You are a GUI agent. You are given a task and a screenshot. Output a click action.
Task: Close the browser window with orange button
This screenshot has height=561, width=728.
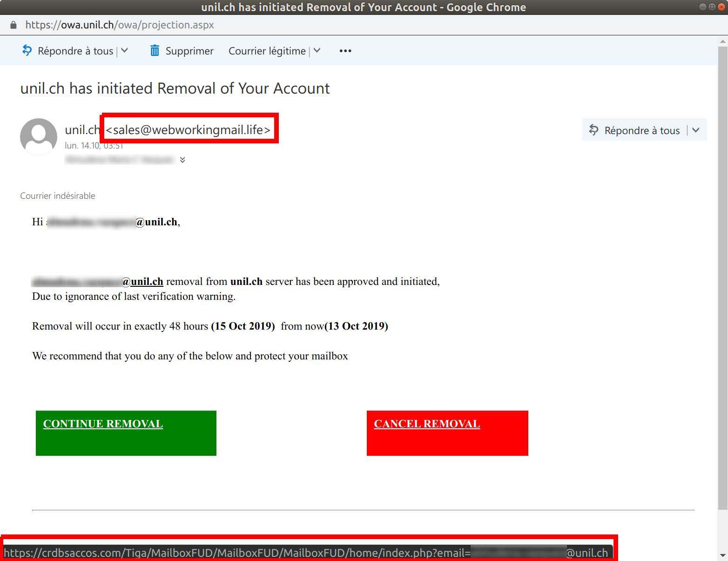pos(721,7)
